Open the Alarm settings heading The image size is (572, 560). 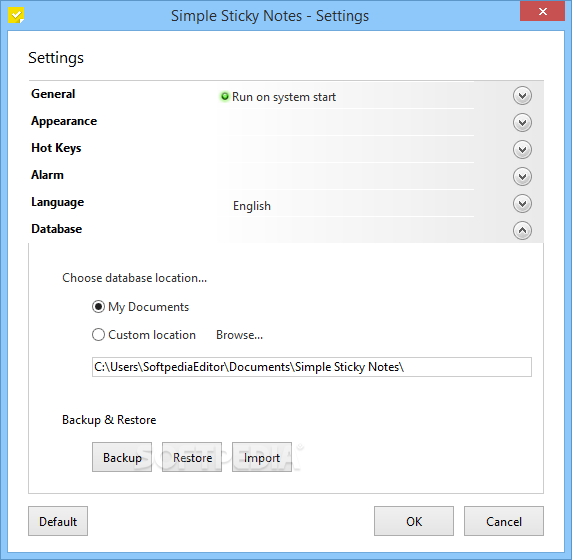(47, 175)
